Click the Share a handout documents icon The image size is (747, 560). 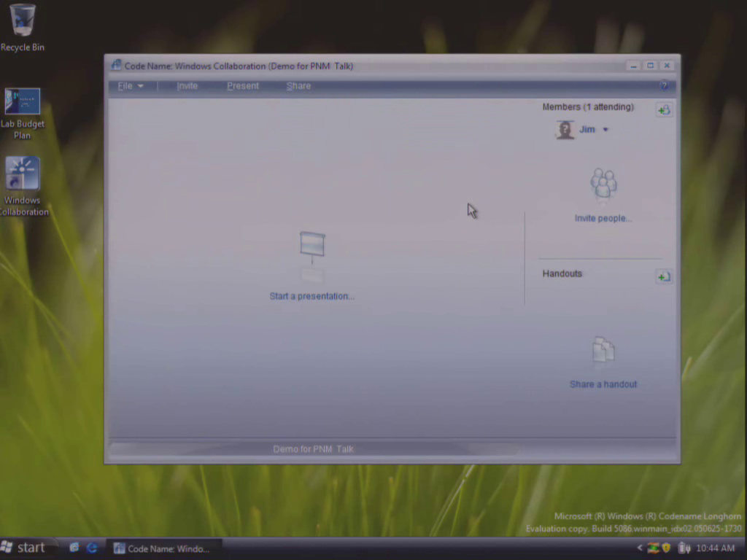point(603,351)
